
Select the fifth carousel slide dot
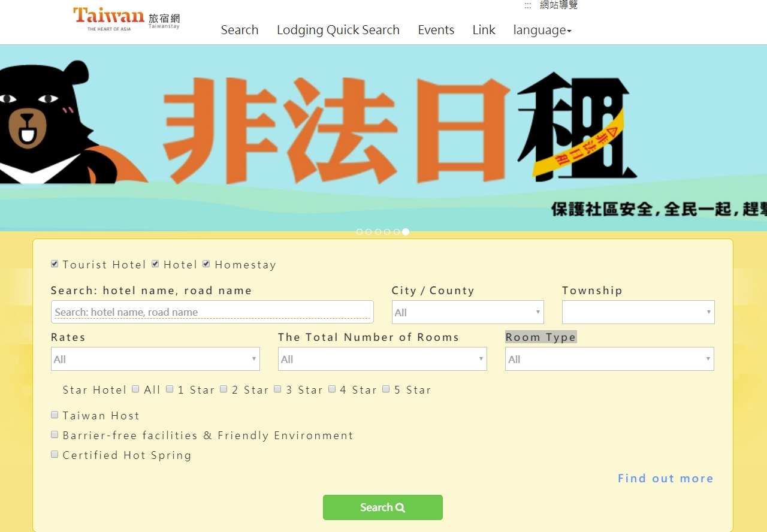click(397, 232)
